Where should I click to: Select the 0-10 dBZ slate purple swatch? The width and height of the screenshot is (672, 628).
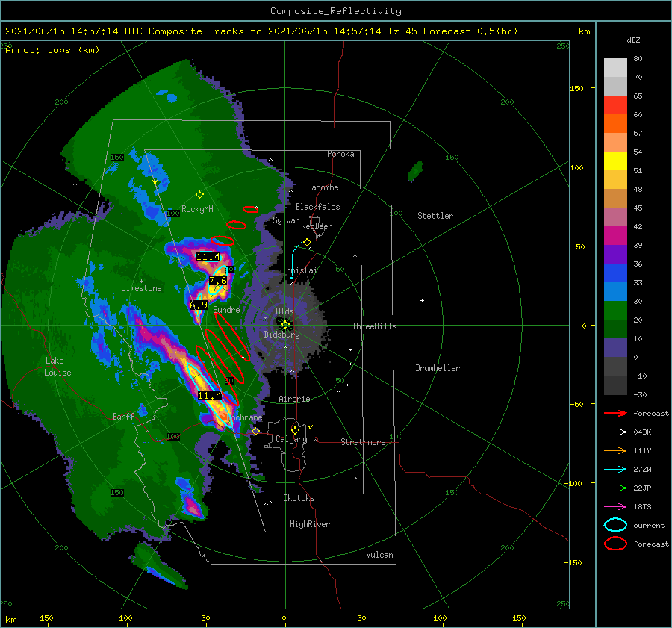pyautogui.click(x=615, y=347)
